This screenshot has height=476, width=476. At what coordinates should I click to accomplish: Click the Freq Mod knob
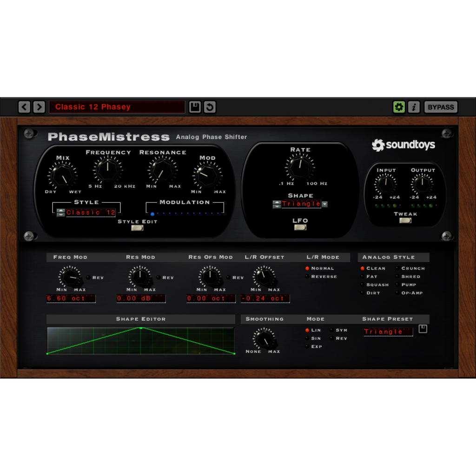(70, 276)
